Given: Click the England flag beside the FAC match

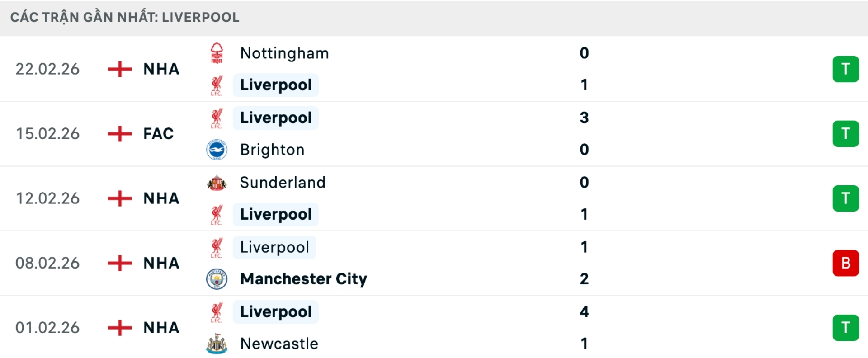Looking at the screenshot, I should (119, 134).
